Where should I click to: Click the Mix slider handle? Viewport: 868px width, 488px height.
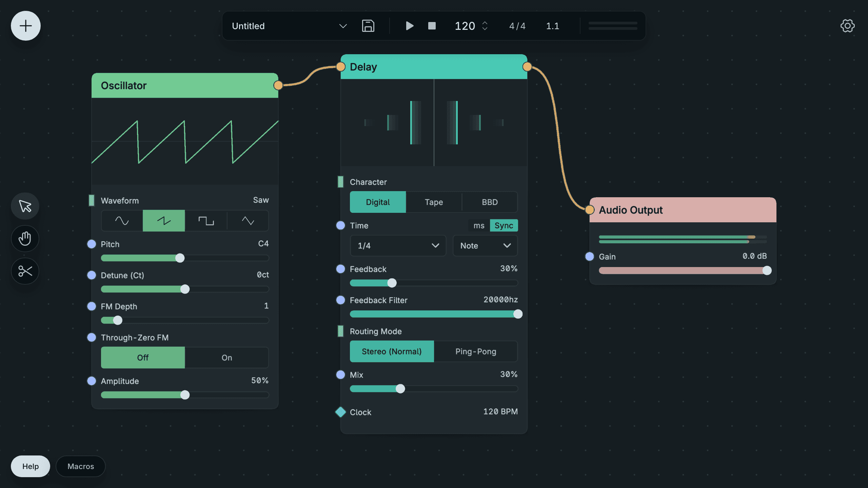coord(400,389)
